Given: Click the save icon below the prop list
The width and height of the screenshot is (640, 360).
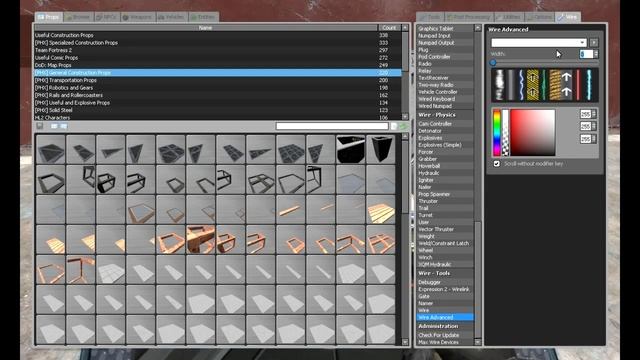Looking at the screenshot, I should [40, 126].
